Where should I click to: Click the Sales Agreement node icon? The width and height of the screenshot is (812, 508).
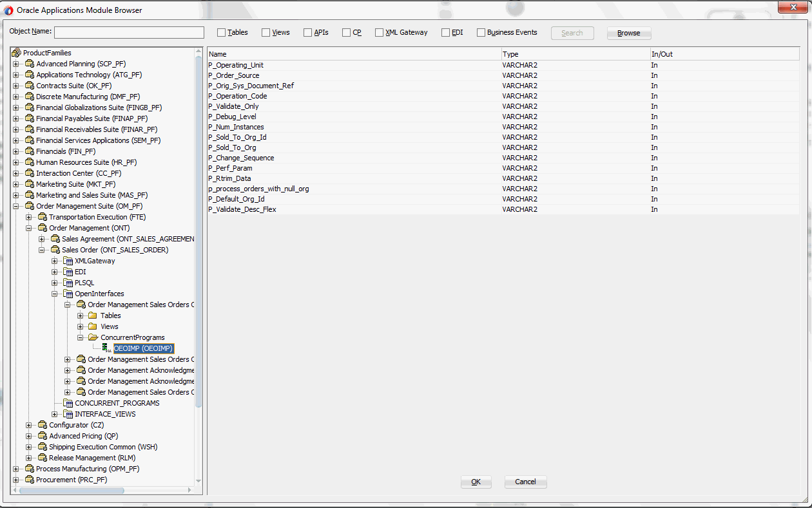pyautogui.click(x=55, y=239)
